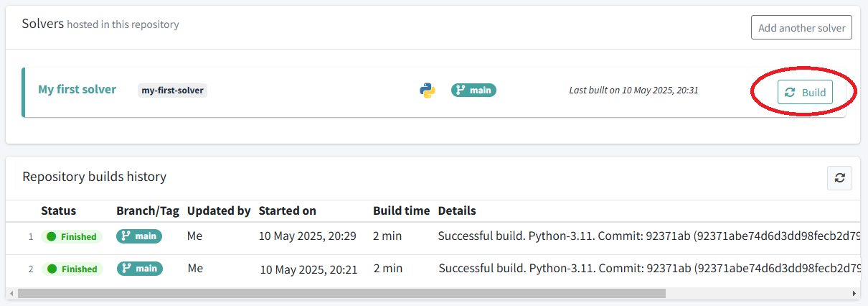The image size is (868, 306).
Task: Click the Build button for My first solver
Action: tap(805, 93)
